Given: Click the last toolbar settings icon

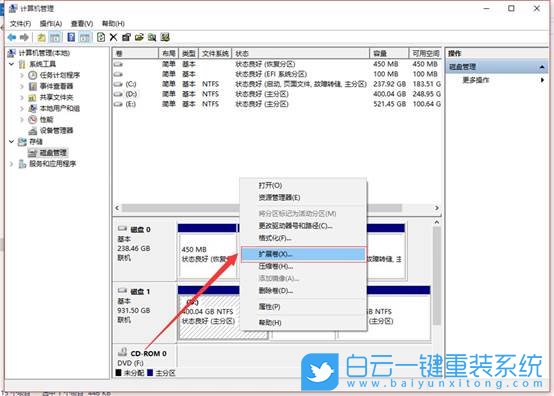Looking at the screenshot, I should pos(165,37).
